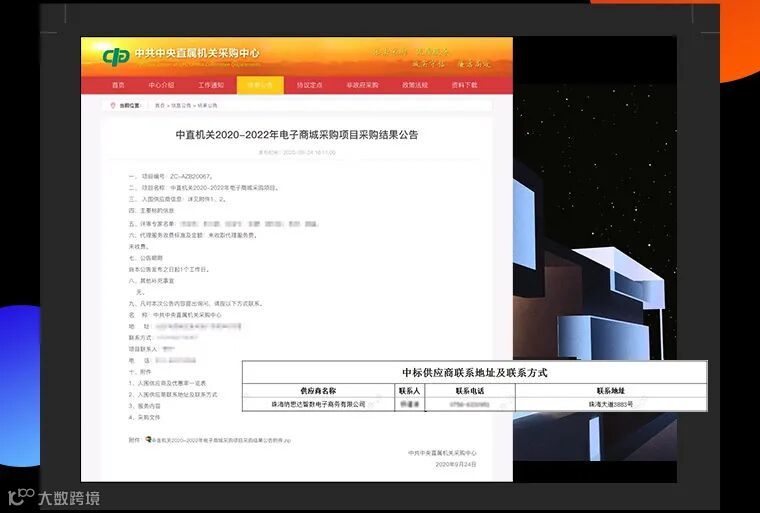Viewport: 760px width, 513px height.
Task: Click the 结果公告 breadcrumb link
Action: pos(207,105)
